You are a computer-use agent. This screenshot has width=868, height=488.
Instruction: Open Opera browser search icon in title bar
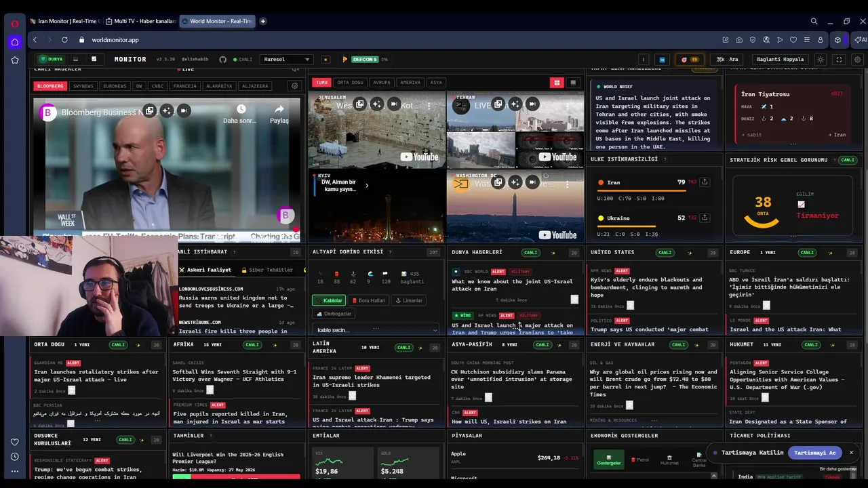pyautogui.click(x=814, y=21)
